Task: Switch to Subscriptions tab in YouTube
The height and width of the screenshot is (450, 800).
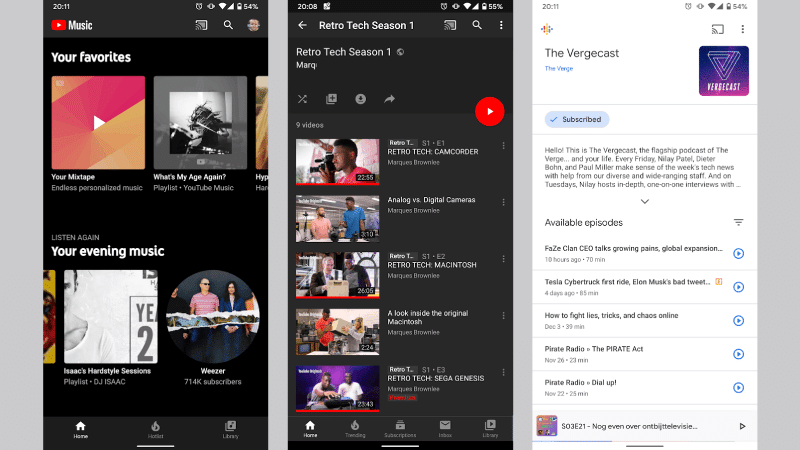Action: (400, 429)
